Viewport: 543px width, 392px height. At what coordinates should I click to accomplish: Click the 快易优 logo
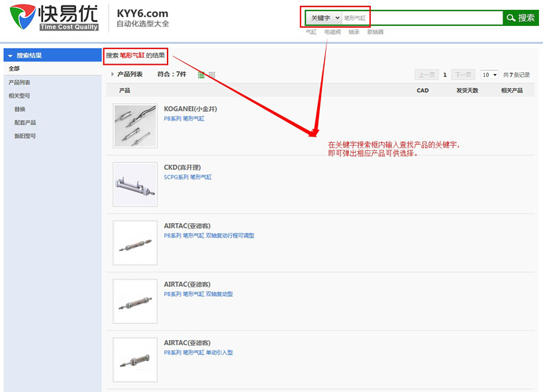click(54, 17)
